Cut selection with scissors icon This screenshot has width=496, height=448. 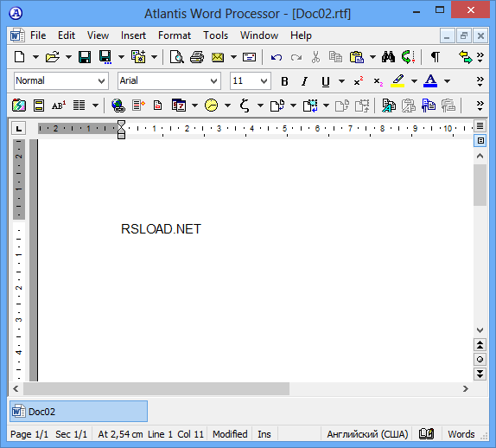pyautogui.click(x=315, y=57)
